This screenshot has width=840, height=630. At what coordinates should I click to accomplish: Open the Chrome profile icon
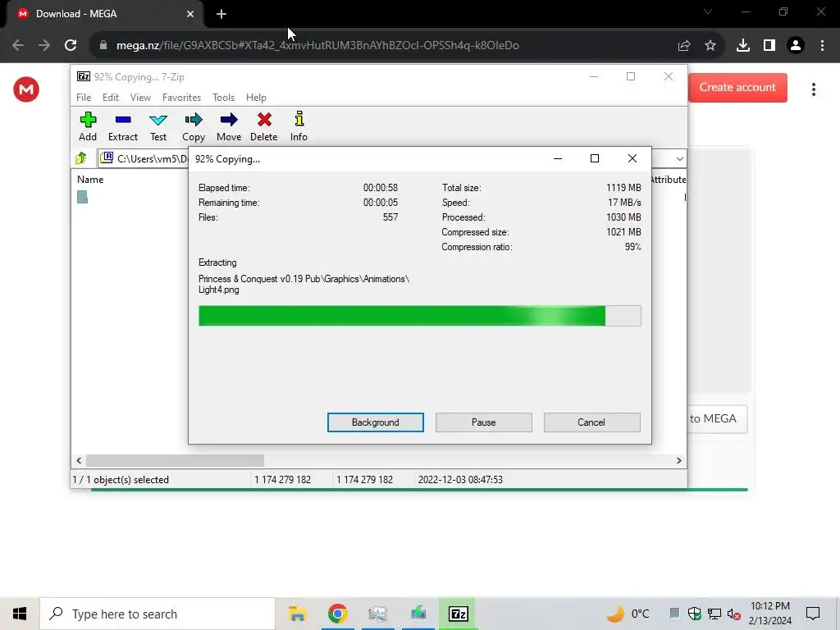796,45
